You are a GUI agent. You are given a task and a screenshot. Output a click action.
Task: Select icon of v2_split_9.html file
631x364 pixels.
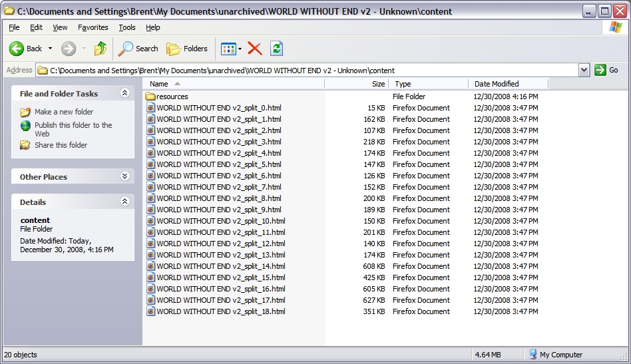(x=151, y=210)
